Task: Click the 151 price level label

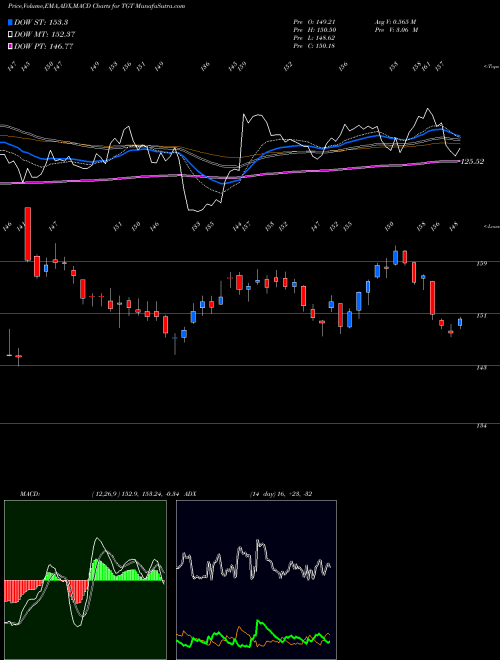Action: pyautogui.click(x=481, y=315)
